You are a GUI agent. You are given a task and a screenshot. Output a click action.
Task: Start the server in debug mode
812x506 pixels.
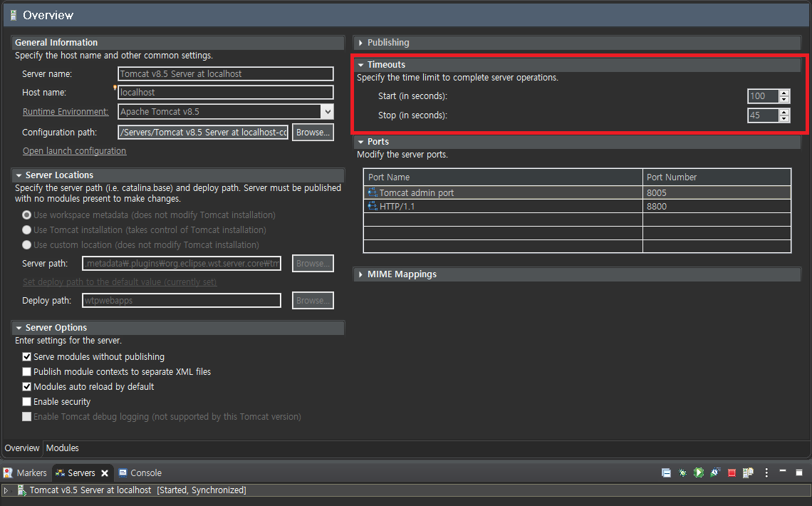pyautogui.click(x=682, y=473)
